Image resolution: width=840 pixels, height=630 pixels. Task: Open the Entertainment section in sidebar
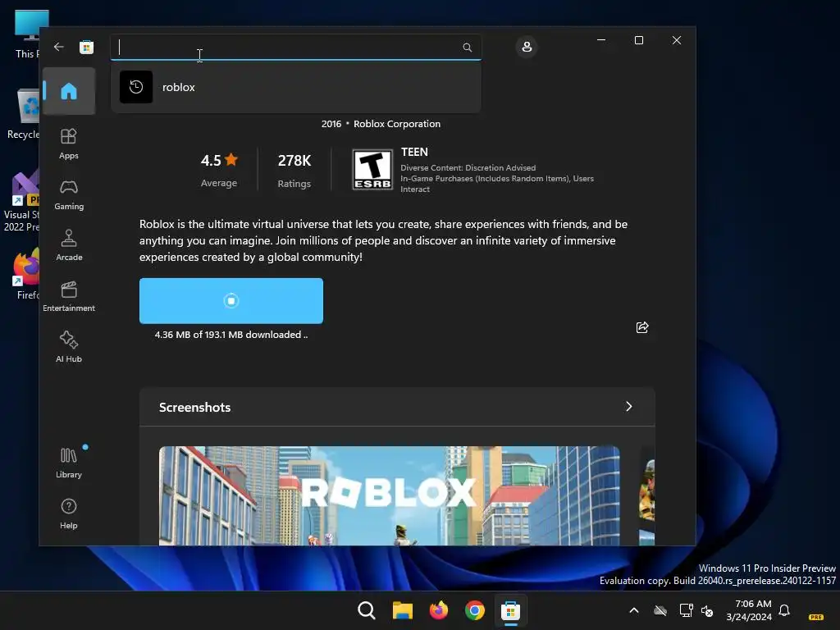pyautogui.click(x=69, y=296)
